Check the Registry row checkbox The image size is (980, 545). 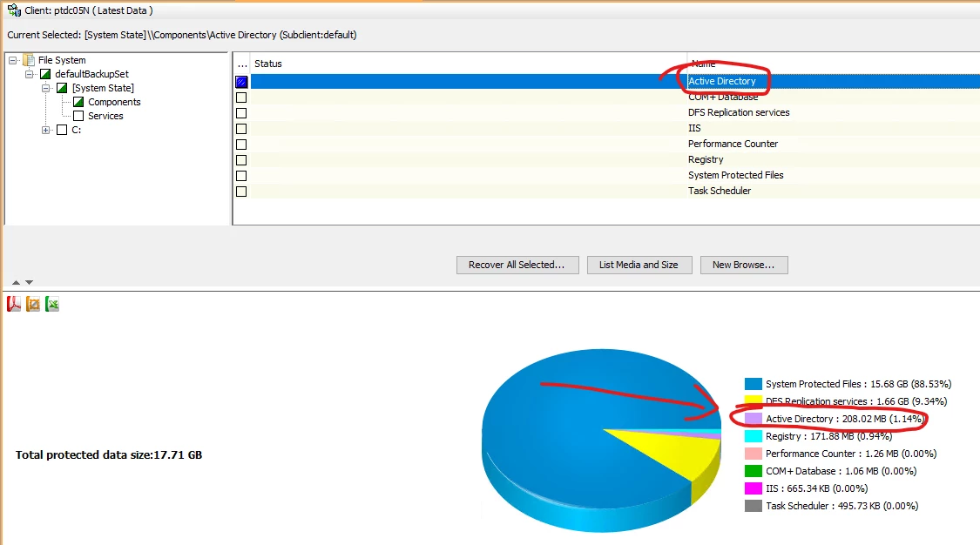pos(241,160)
